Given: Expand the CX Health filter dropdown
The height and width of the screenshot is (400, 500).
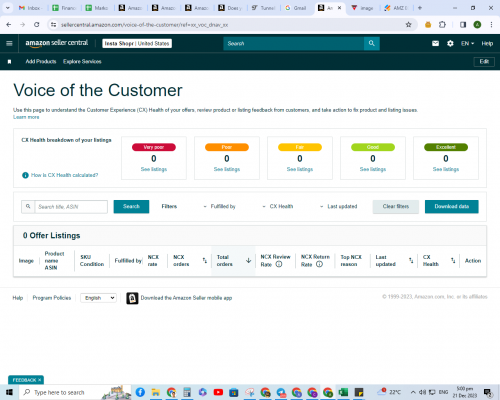Looking at the screenshot, I should [x=278, y=207].
